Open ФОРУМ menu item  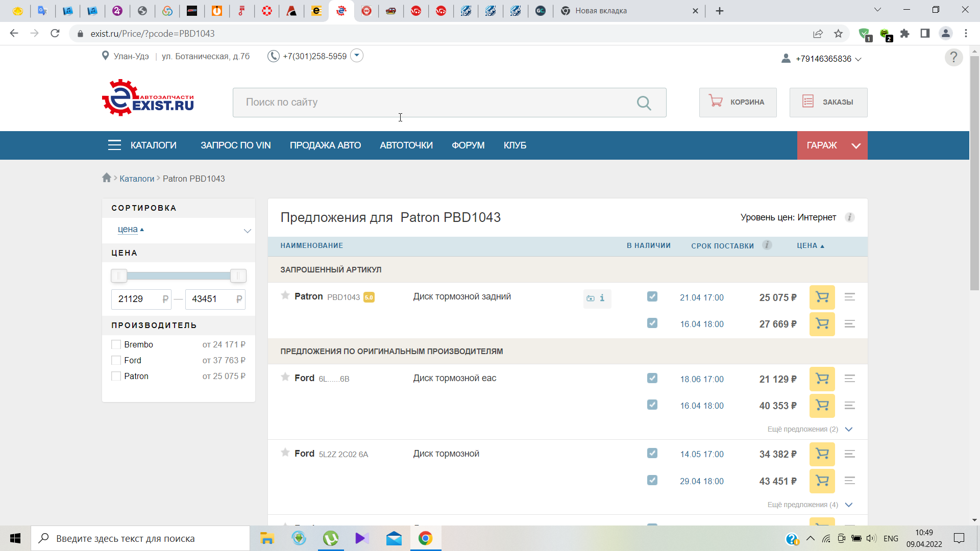[468, 145]
